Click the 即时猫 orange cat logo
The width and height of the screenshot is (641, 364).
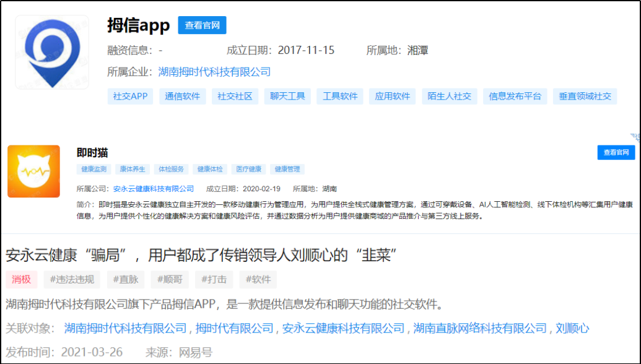tap(33, 171)
